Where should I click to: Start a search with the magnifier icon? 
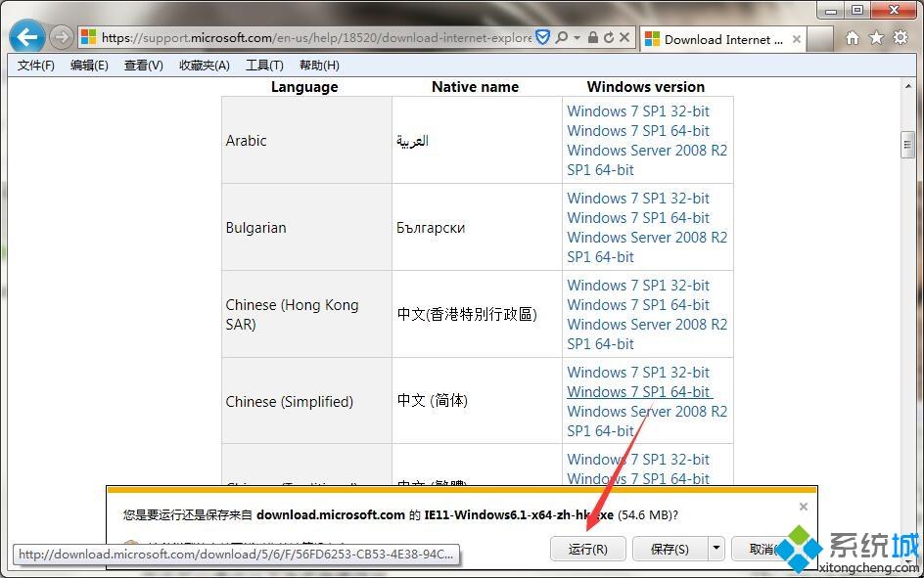[563, 37]
